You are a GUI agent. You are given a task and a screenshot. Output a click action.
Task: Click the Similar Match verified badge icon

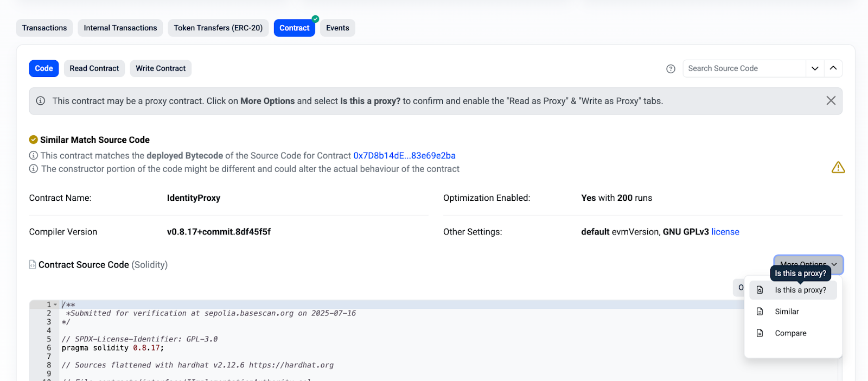click(34, 139)
